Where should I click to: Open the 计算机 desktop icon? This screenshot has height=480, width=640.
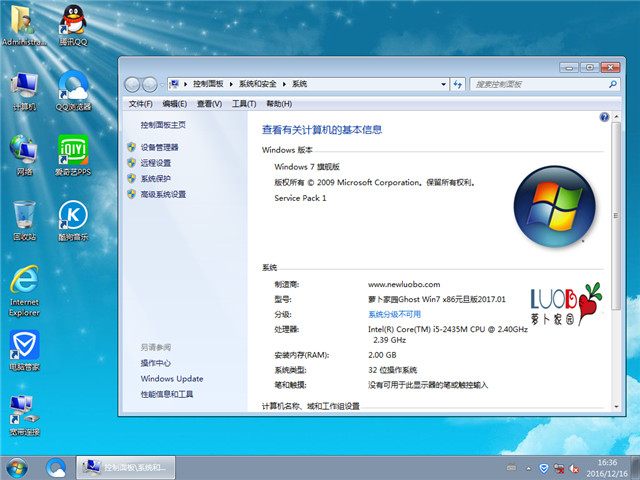click(x=24, y=91)
